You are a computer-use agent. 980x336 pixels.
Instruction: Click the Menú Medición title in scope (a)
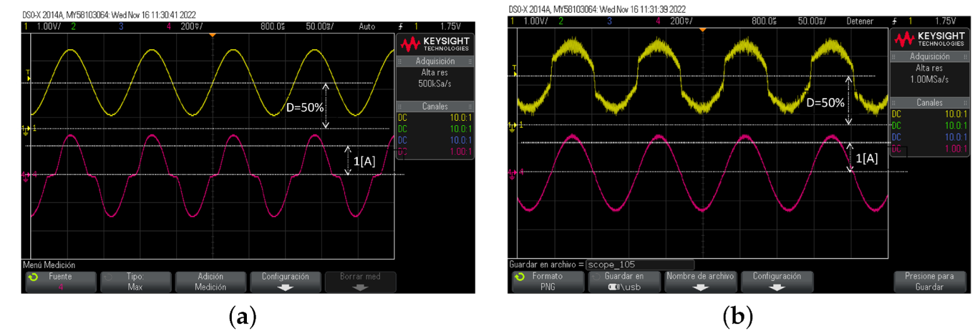click(x=48, y=266)
